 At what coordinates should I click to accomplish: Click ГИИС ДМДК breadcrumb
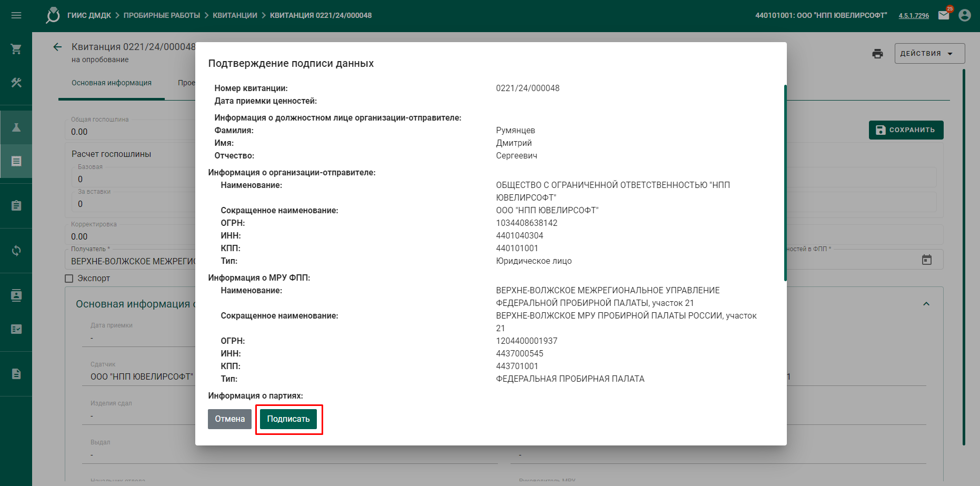[x=89, y=15]
